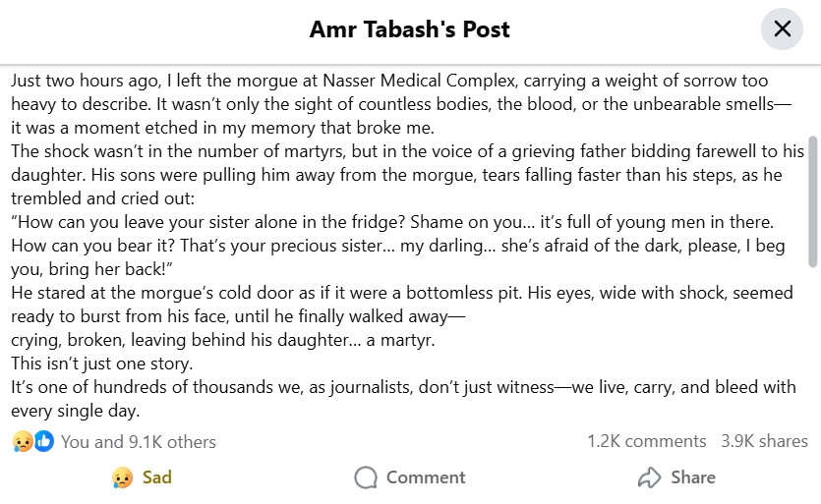The image size is (821, 504).
Task: Click the Share button label
Action: [693, 477]
